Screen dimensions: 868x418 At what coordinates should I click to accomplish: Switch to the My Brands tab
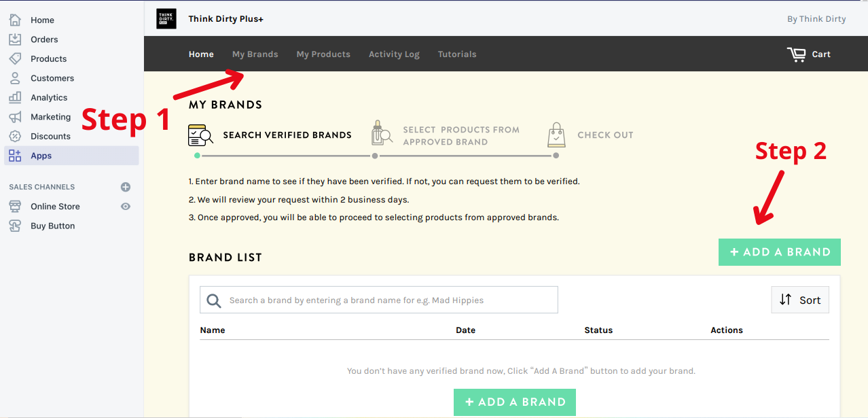click(255, 54)
